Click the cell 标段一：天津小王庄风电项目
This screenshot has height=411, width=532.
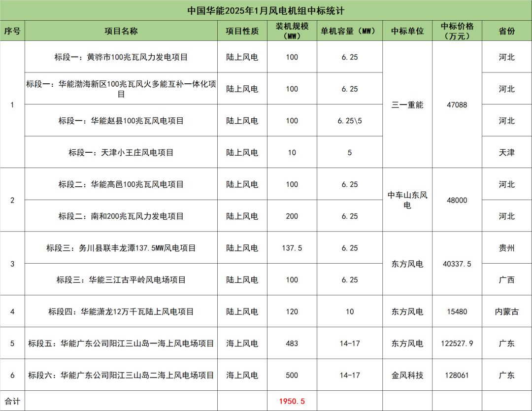121,152
